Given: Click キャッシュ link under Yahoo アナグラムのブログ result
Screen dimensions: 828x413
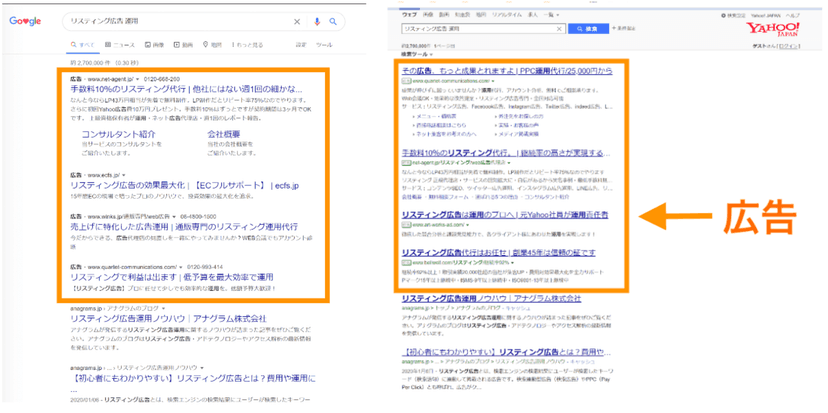Looking at the screenshot, I should click(x=516, y=307).
